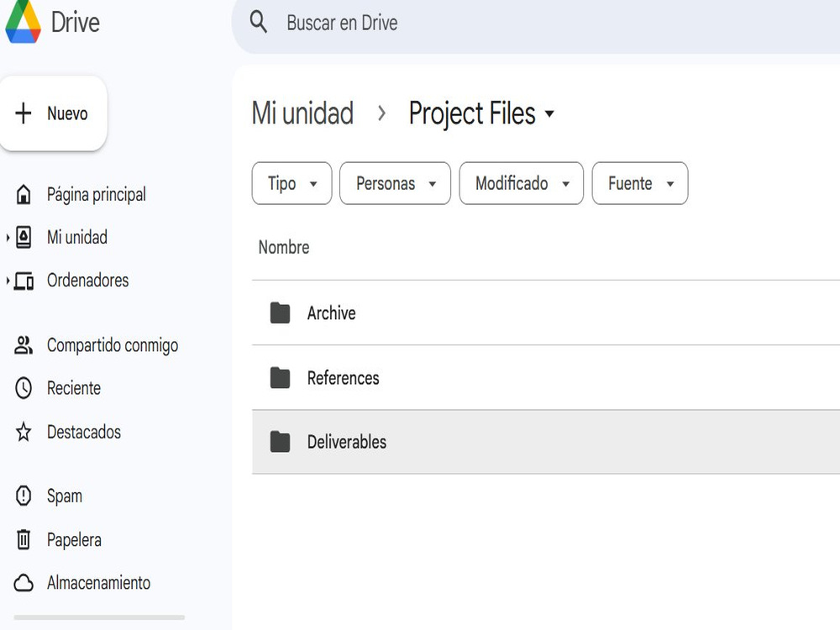Screen dimensions: 840x630
Task: Open Destacados in sidebar
Action: (x=84, y=432)
